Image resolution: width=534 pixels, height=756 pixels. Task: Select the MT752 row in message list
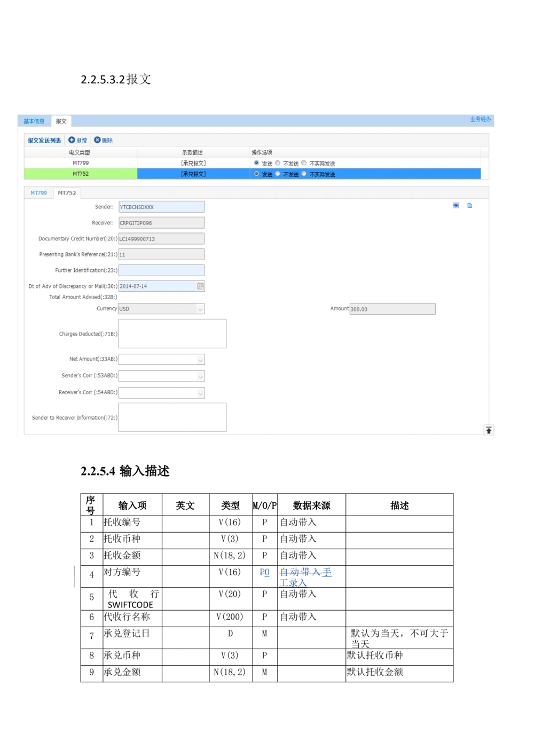coord(81,174)
